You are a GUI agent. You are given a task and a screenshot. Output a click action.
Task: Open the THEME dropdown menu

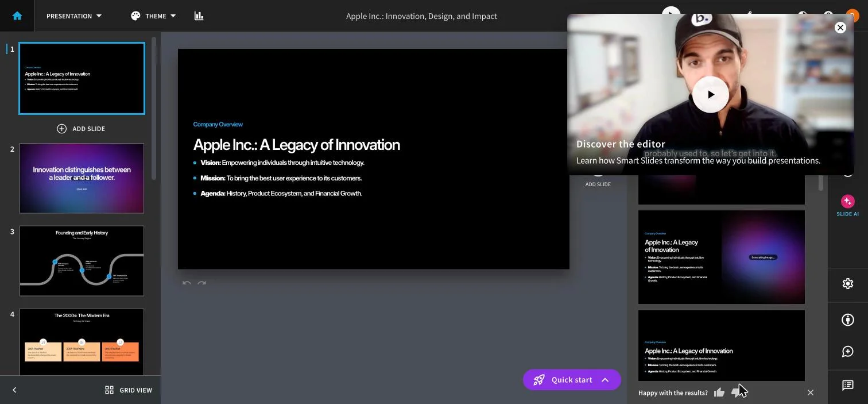point(153,16)
